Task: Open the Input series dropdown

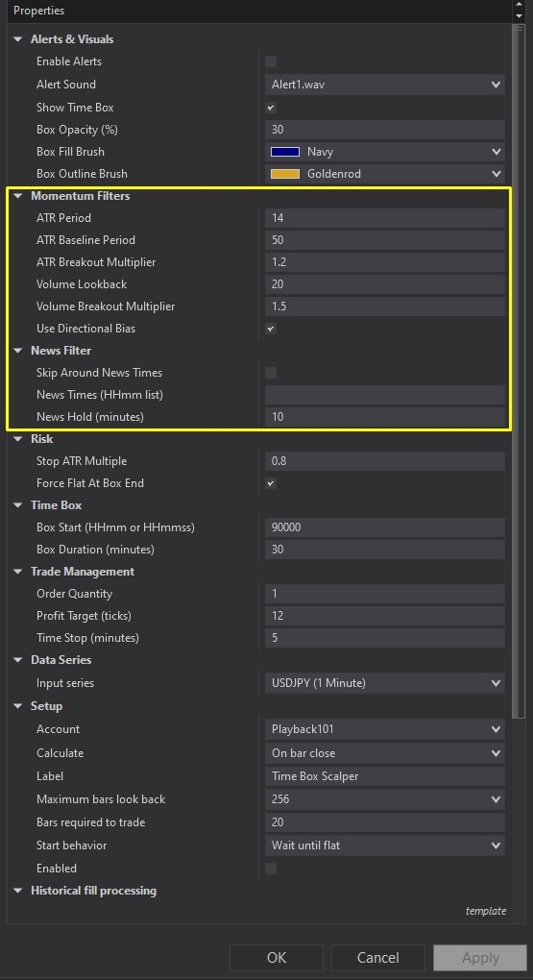Action: tap(385, 683)
